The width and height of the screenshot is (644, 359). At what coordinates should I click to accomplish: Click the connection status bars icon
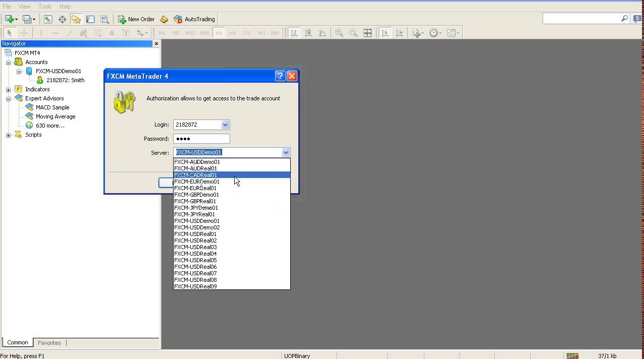pyautogui.click(x=572, y=355)
